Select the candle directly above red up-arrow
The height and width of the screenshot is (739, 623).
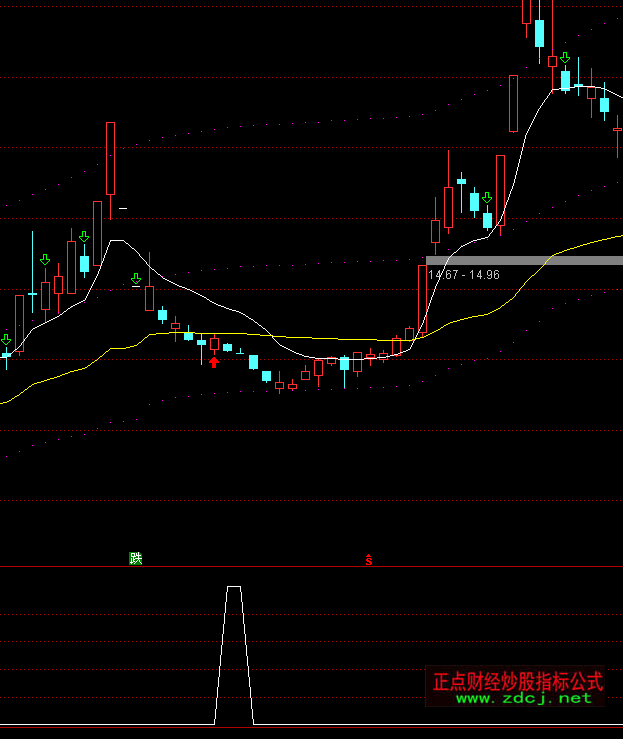pyautogui.click(x=214, y=344)
